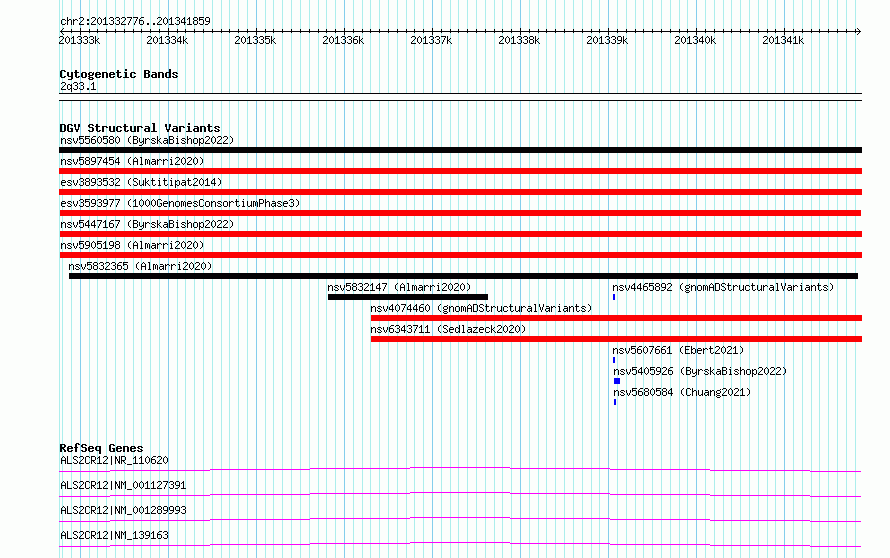Image resolution: width=890 pixels, height=558 pixels.
Task: Select the nsv5680584 (Chuang2021) label
Action: (x=682, y=392)
